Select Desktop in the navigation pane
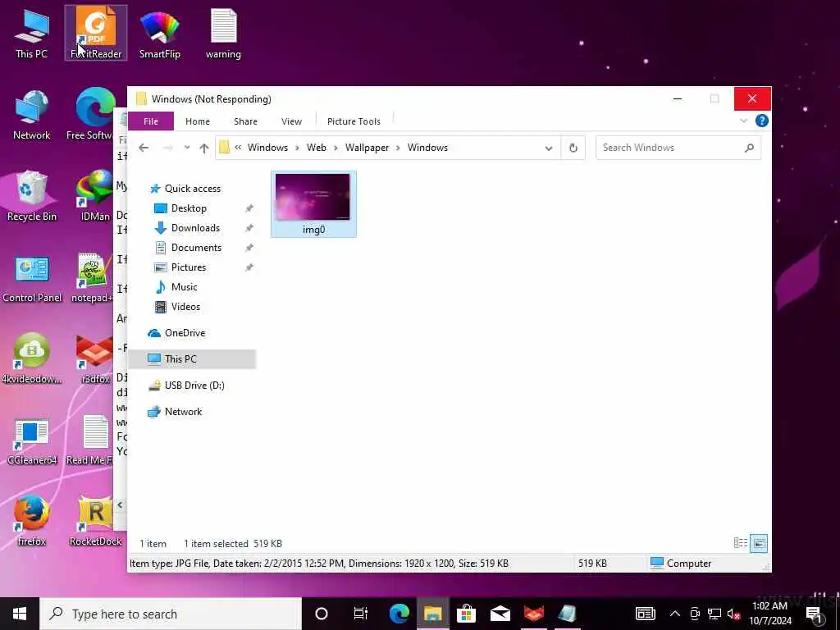This screenshot has width=840, height=630. point(189,208)
